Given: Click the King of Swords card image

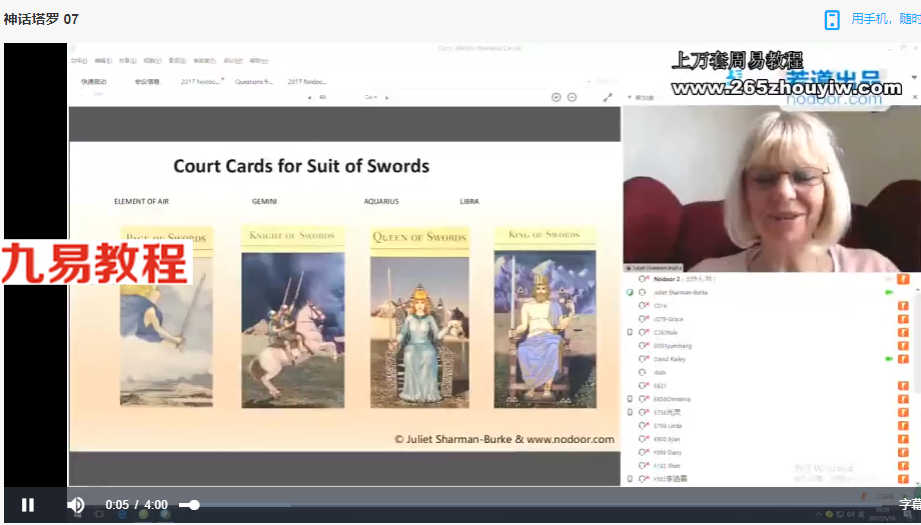Looking at the screenshot, I should click(x=545, y=317).
